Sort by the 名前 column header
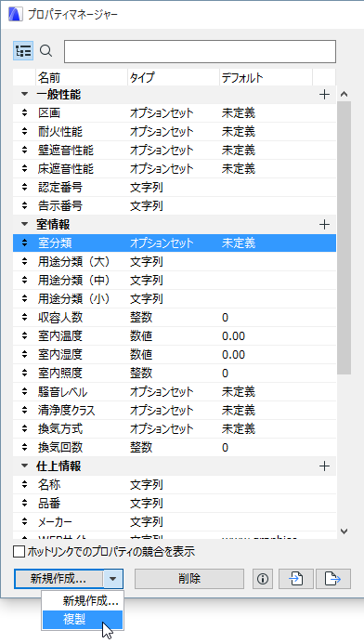The image size is (364, 643). pyautogui.click(x=82, y=77)
